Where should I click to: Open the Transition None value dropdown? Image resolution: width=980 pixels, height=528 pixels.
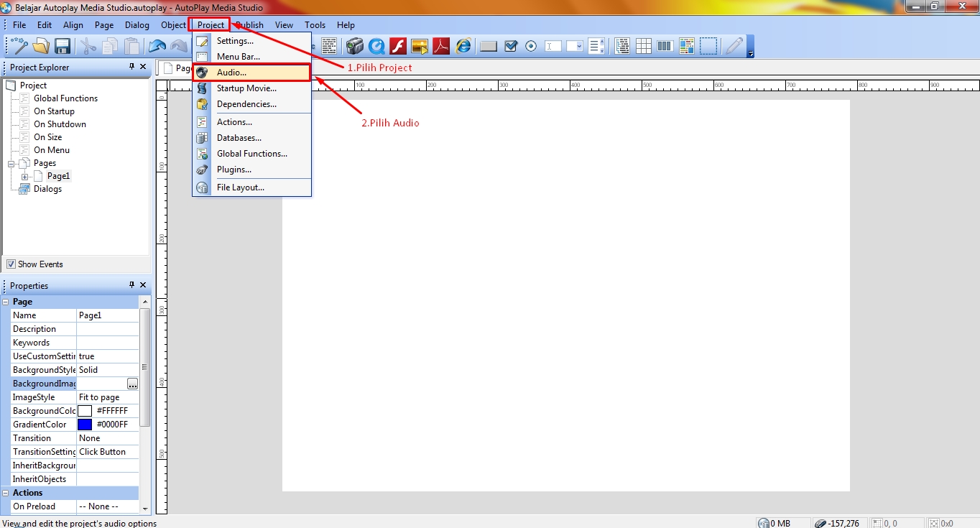[108, 438]
